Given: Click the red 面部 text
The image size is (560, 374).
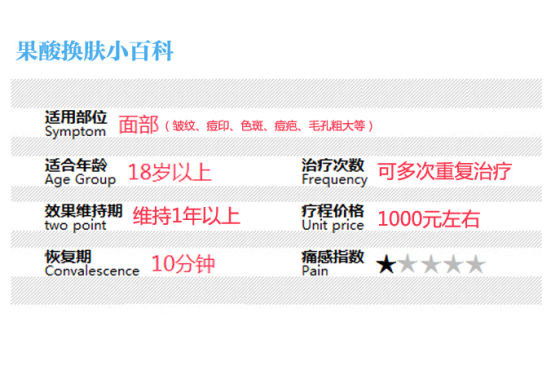Looking at the screenshot, I should click(x=139, y=125).
